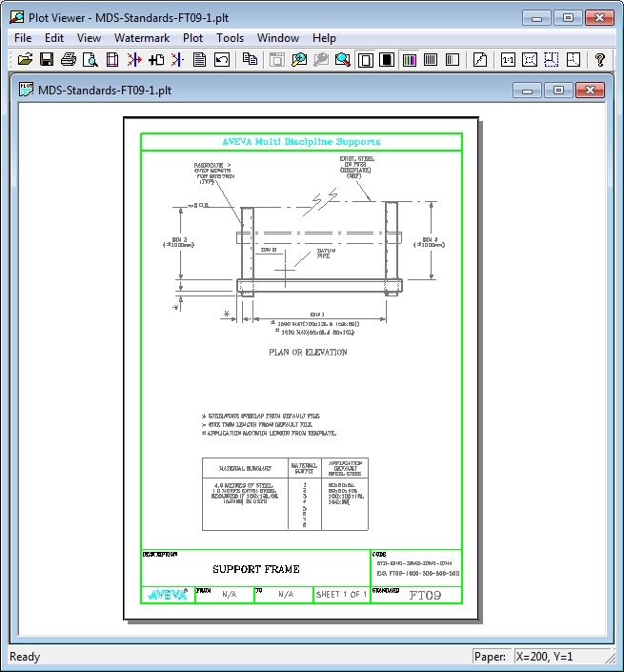Click the zoom to fit extents icon

tap(530, 59)
